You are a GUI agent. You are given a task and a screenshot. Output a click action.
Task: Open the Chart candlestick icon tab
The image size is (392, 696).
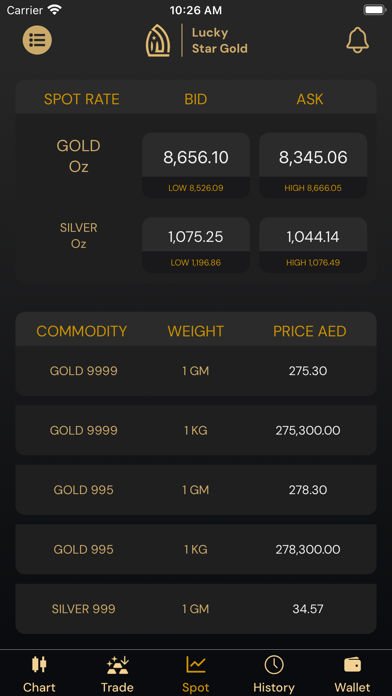[39, 665]
